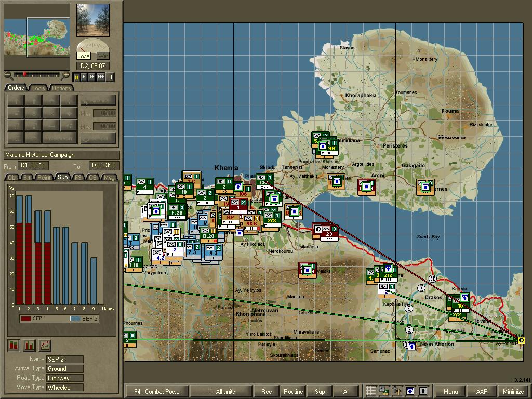Open the OB order of battle tab
The height and width of the screenshot is (399, 532).
[92, 178]
